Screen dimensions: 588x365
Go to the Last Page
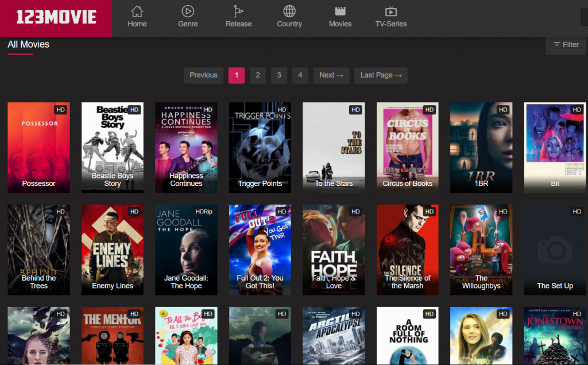(x=381, y=75)
